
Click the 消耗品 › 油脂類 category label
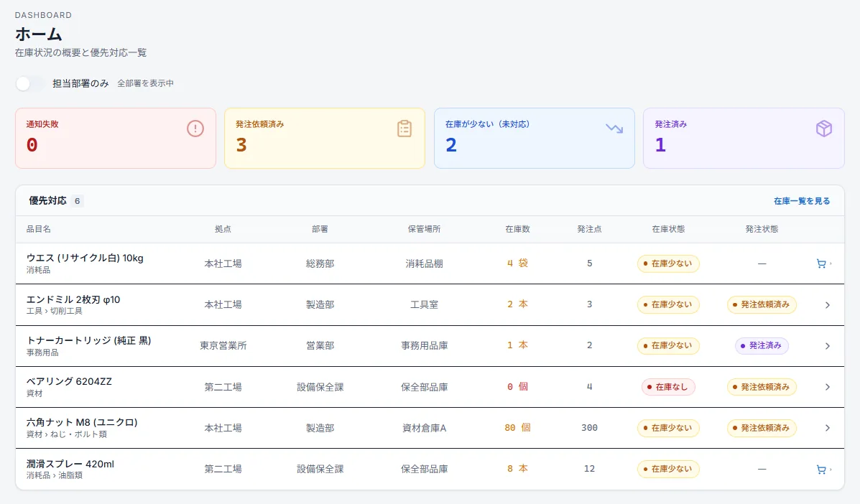click(x=55, y=475)
